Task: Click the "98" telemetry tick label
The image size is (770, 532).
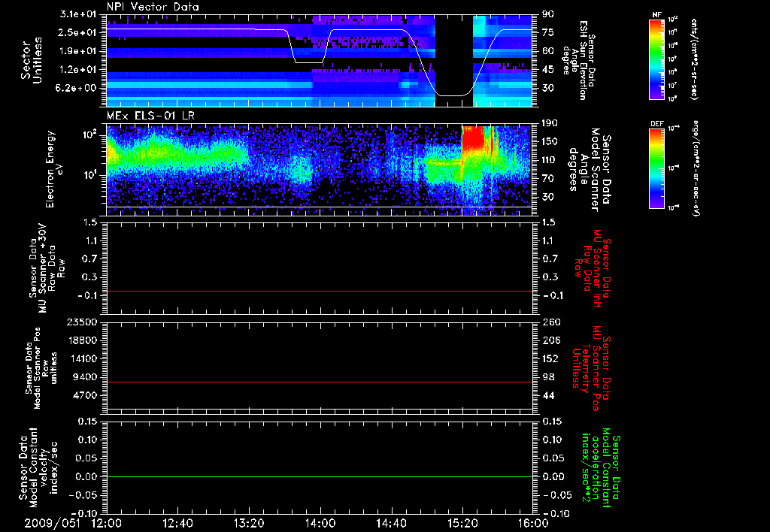Action: point(548,377)
